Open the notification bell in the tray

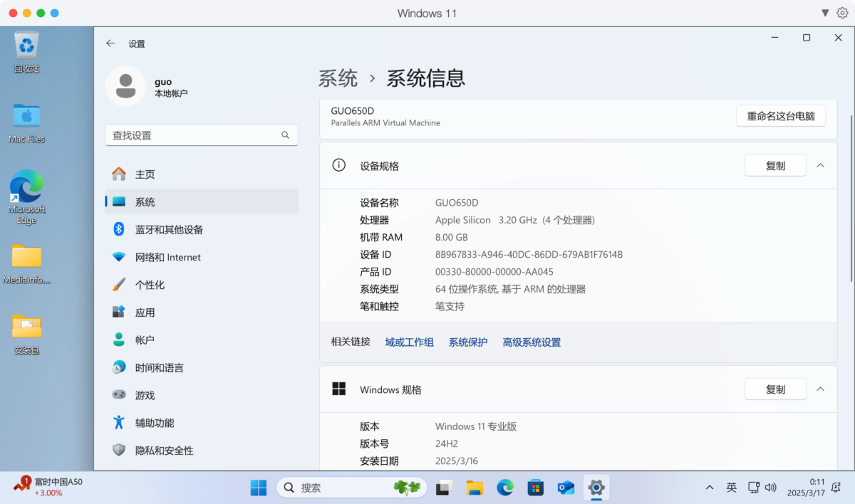coord(836,488)
